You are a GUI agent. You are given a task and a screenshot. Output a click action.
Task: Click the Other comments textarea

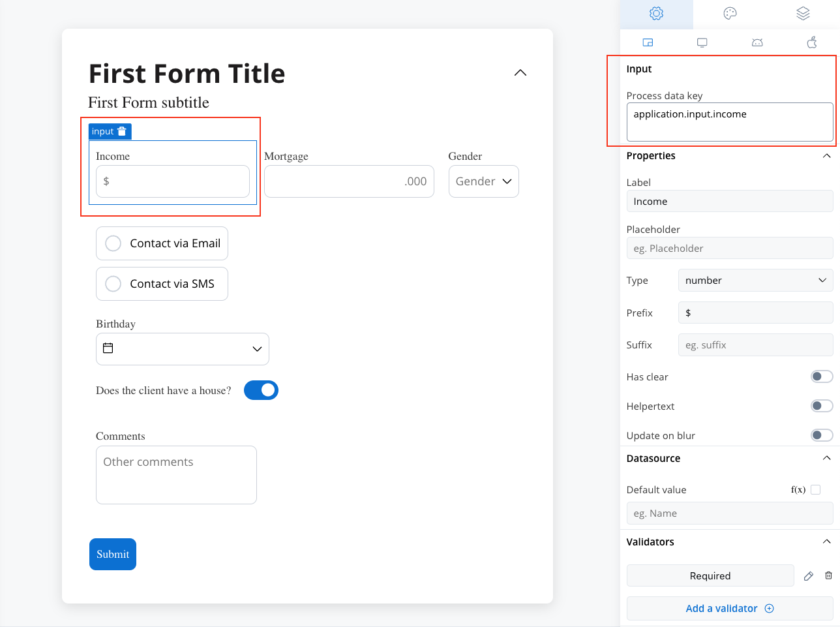[176, 475]
